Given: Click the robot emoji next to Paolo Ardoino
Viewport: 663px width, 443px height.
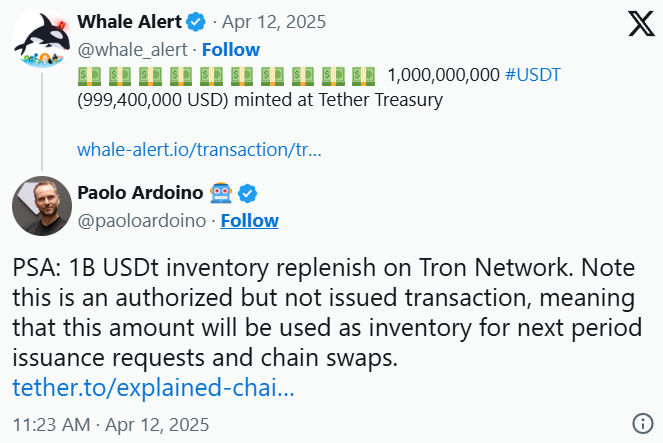Looking at the screenshot, I should (x=222, y=193).
